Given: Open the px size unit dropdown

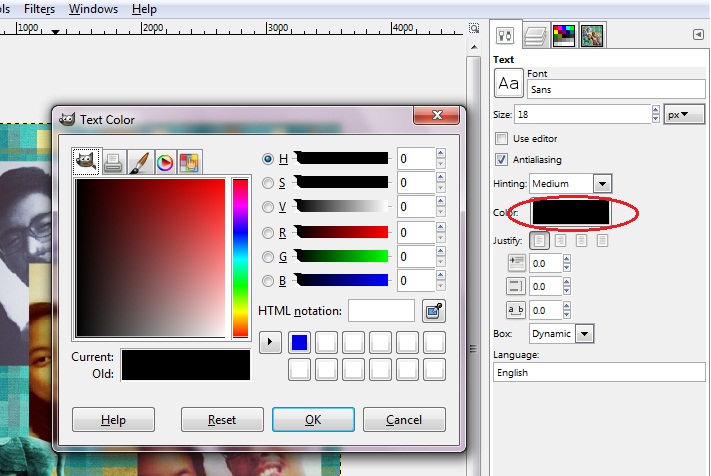Looking at the screenshot, I should (x=684, y=115).
